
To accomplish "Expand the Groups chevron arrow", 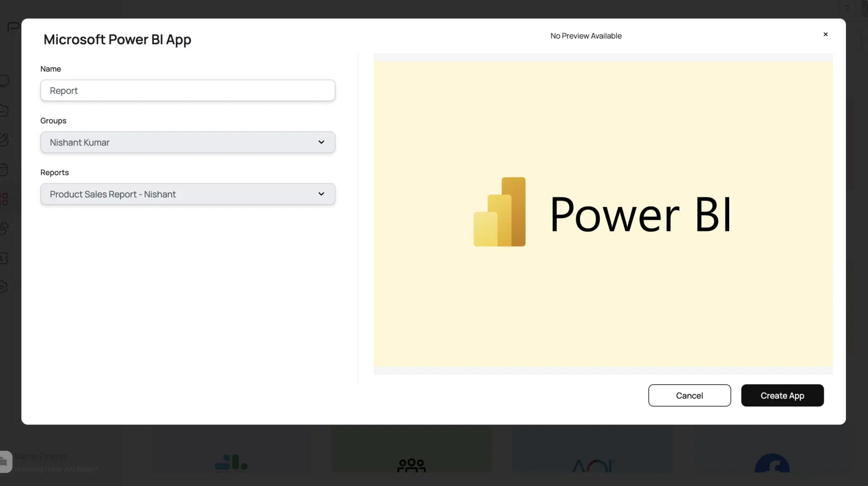I will click(x=321, y=142).
